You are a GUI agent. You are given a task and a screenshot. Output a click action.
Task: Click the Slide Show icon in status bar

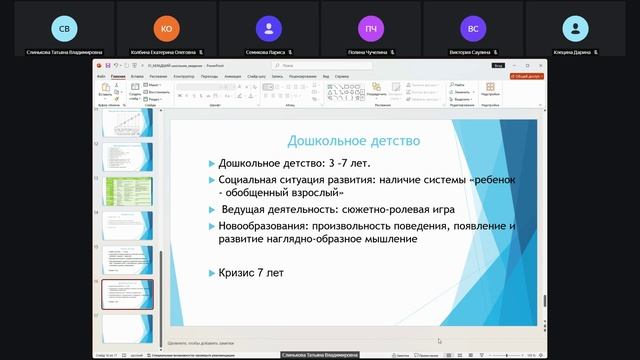click(482, 356)
